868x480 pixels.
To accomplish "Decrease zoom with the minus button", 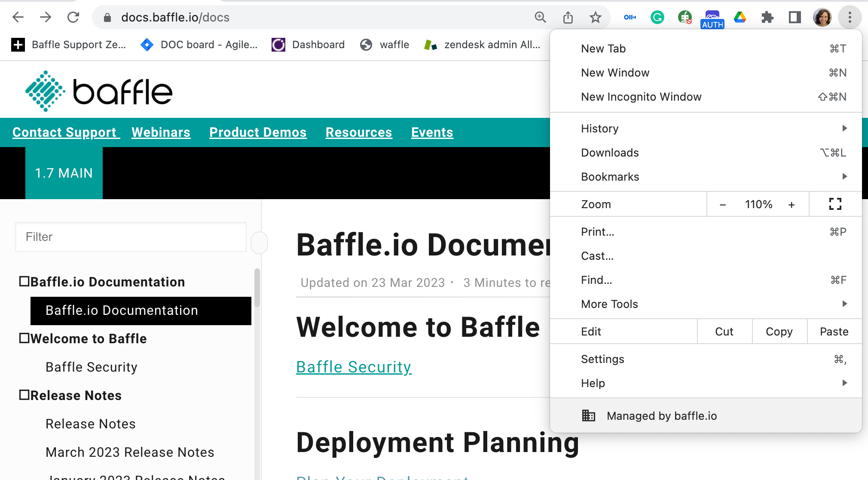I will [723, 204].
